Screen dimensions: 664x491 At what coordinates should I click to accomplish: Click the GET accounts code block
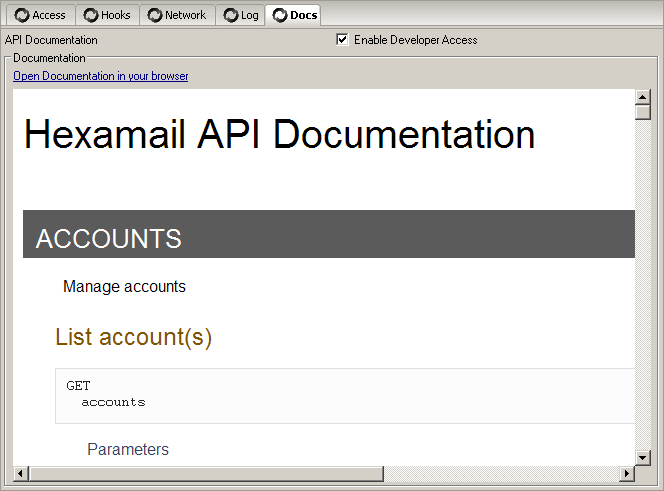[x=345, y=395]
